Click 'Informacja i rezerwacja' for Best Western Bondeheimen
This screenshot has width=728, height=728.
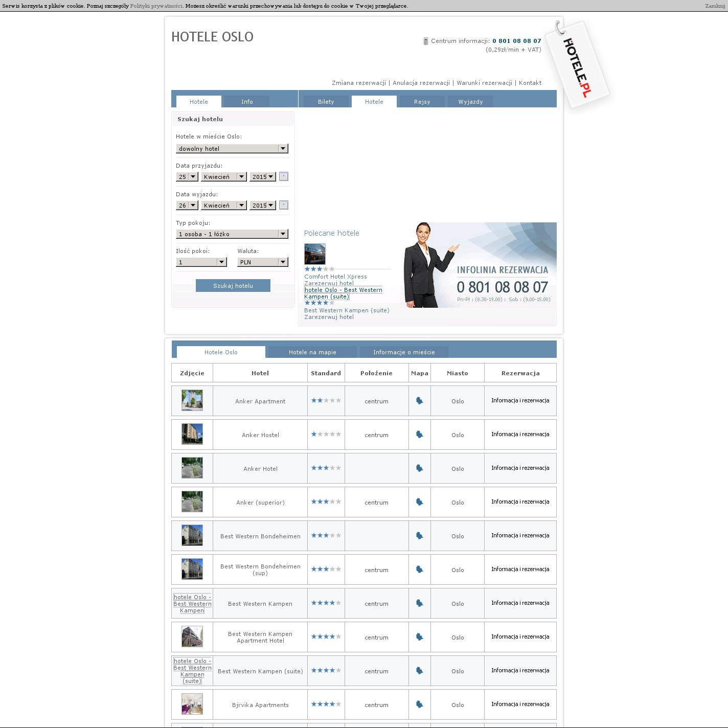click(x=520, y=536)
